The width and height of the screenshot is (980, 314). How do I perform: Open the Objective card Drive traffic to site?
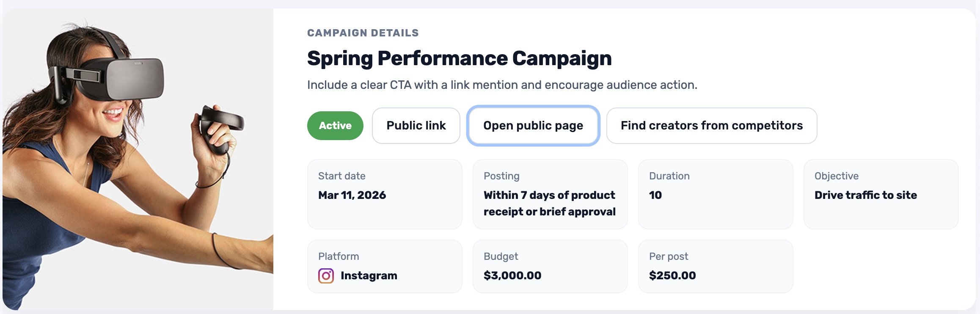880,194
